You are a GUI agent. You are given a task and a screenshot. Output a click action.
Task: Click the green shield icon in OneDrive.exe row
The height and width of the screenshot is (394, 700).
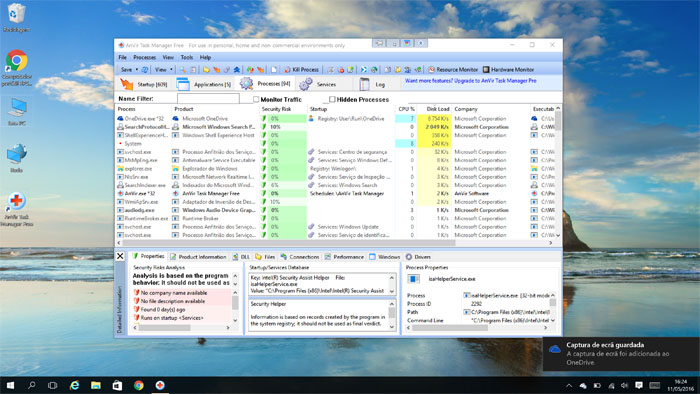[x=264, y=119]
